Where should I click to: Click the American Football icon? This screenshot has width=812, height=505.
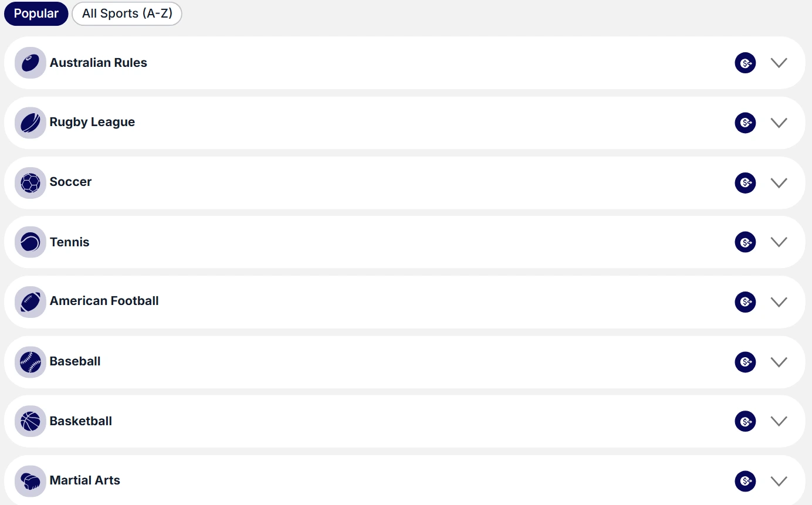tap(31, 302)
